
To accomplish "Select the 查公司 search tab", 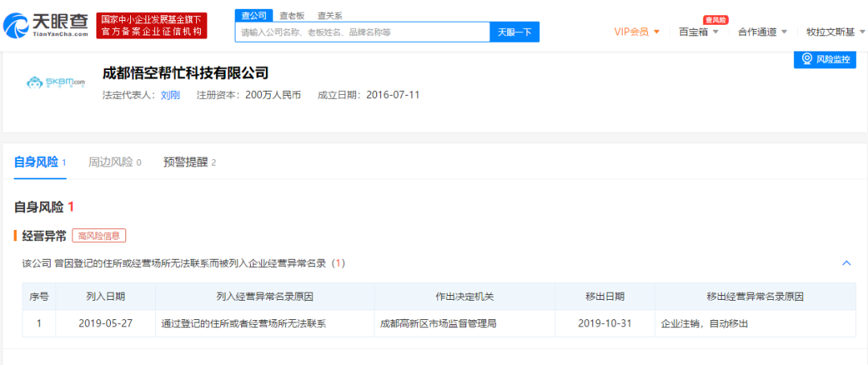I will point(252,15).
